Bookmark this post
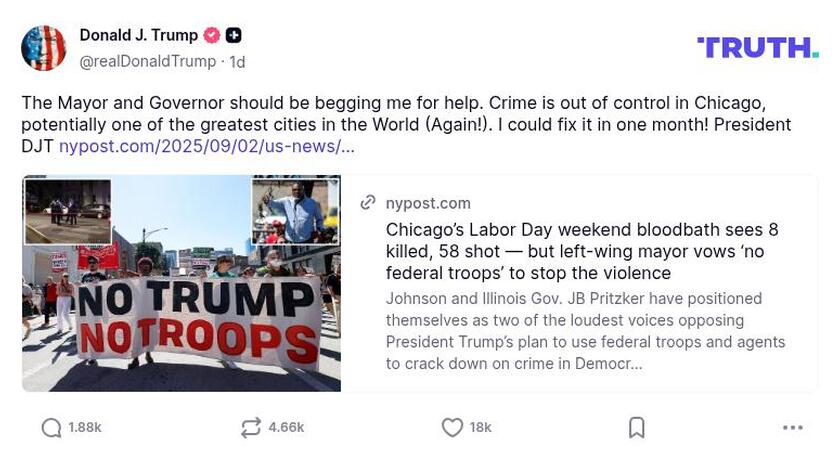The width and height of the screenshot is (840, 466). tap(636, 428)
